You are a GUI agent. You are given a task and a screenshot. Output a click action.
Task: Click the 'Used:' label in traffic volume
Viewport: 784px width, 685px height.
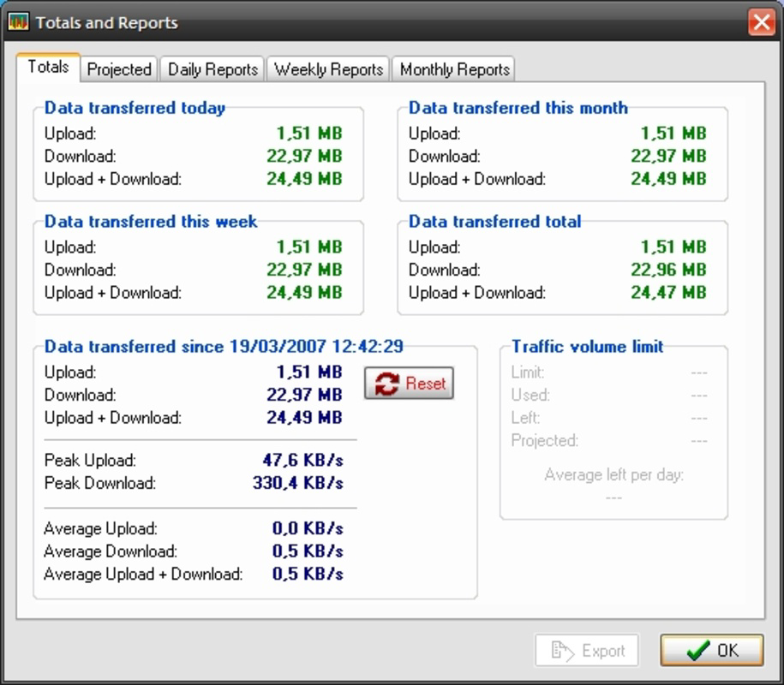click(530, 395)
